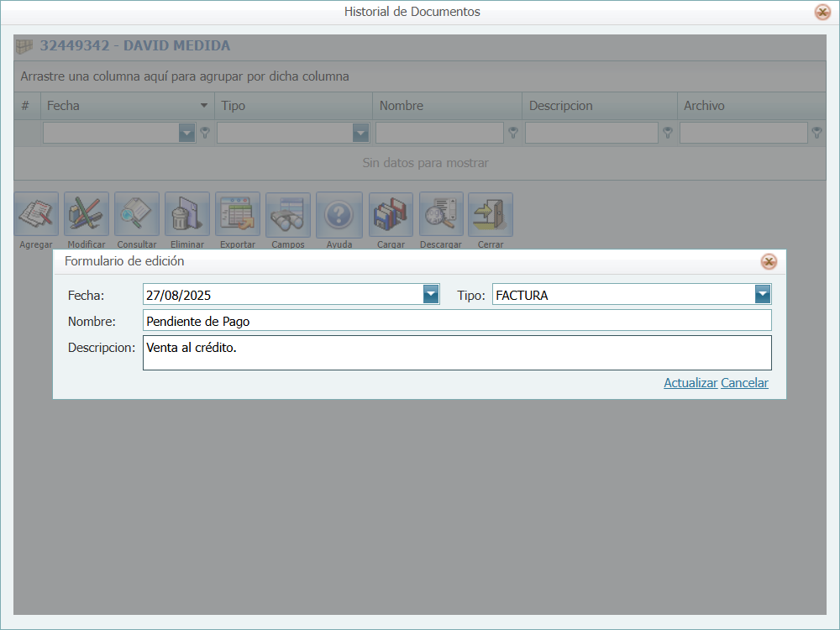
Task: Click the Nombre column header
Action: (447, 106)
